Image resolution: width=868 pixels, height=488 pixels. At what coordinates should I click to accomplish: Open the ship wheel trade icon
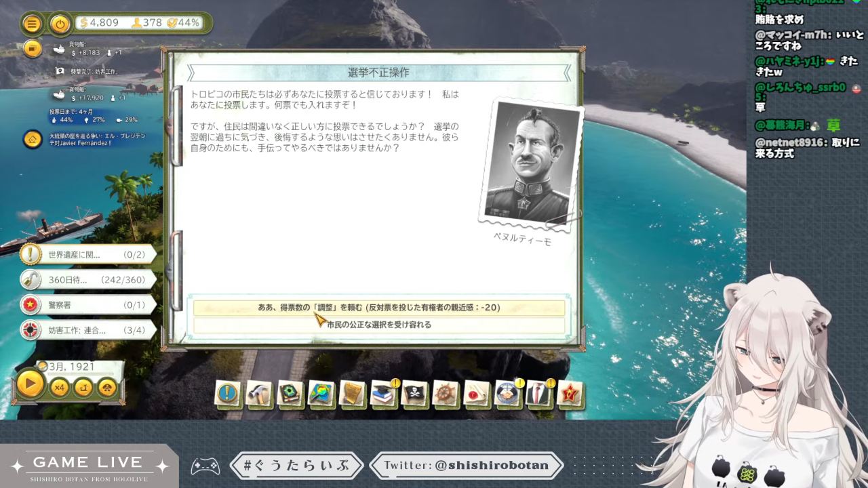pyautogui.click(x=446, y=393)
